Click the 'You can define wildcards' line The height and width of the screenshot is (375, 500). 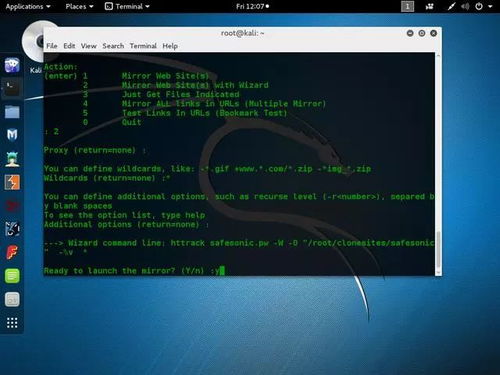click(x=207, y=169)
